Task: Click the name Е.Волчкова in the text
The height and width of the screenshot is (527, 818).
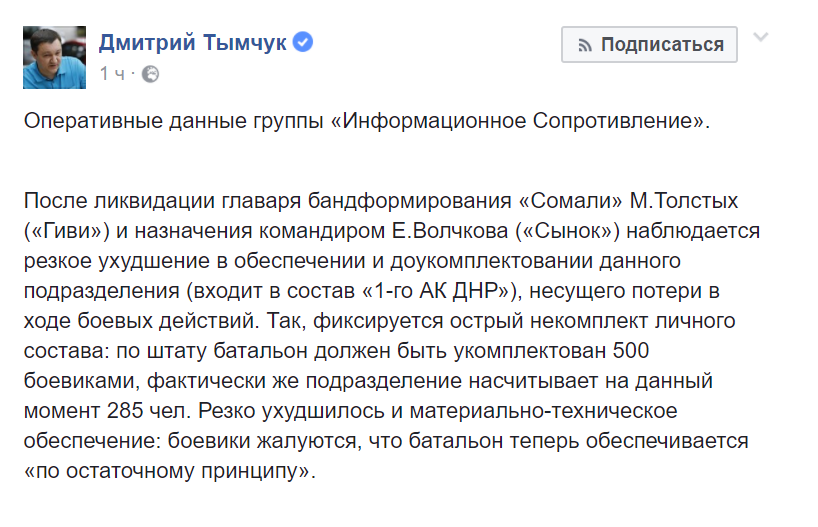Action: click(x=450, y=231)
